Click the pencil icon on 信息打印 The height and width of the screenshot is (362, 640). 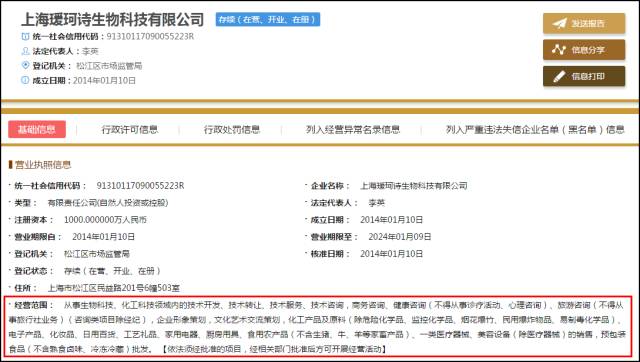coord(559,76)
